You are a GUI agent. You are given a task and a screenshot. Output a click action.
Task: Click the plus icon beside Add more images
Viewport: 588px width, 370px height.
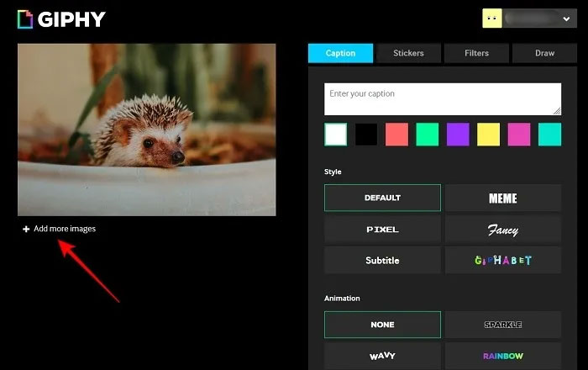(x=26, y=229)
